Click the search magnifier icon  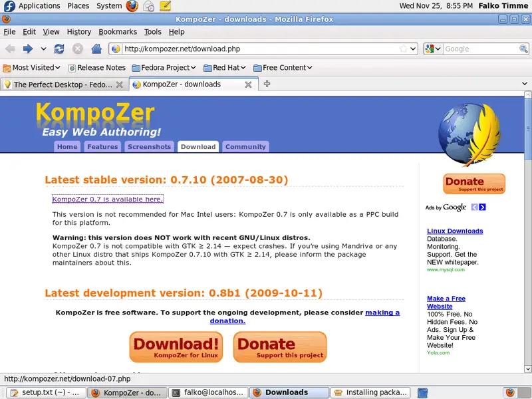click(x=523, y=49)
